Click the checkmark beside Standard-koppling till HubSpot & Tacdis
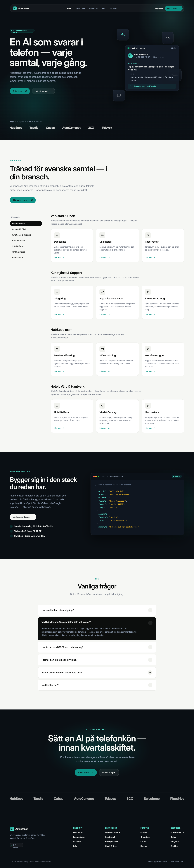The width and height of the screenshot is (194, 868). [x=11, y=526]
